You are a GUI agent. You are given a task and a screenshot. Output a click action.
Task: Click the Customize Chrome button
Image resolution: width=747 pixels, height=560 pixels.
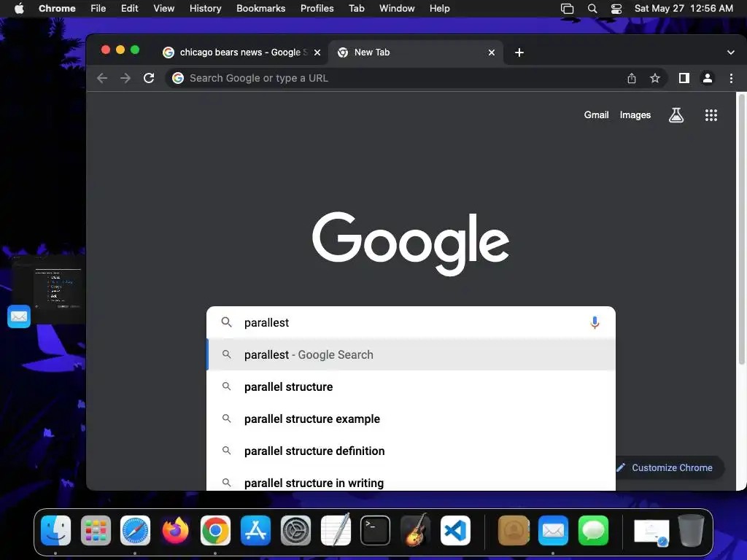pyautogui.click(x=670, y=467)
